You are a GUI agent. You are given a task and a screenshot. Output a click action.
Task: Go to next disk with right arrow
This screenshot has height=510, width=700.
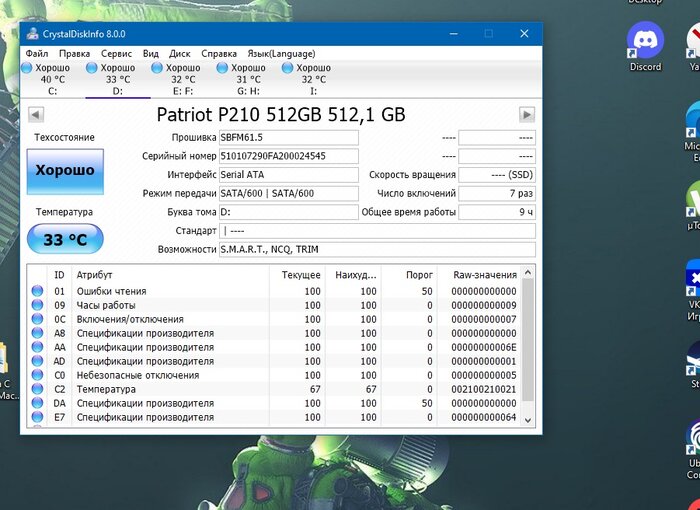(x=527, y=115)
